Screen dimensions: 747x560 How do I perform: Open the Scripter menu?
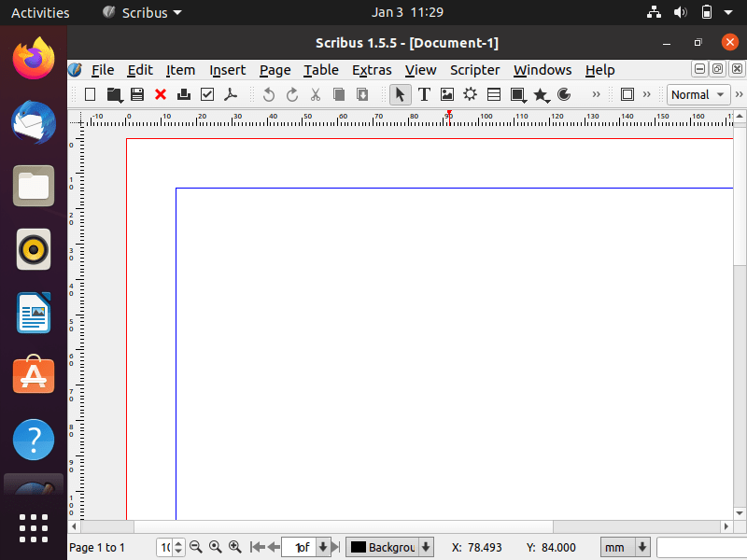[474, 70]
